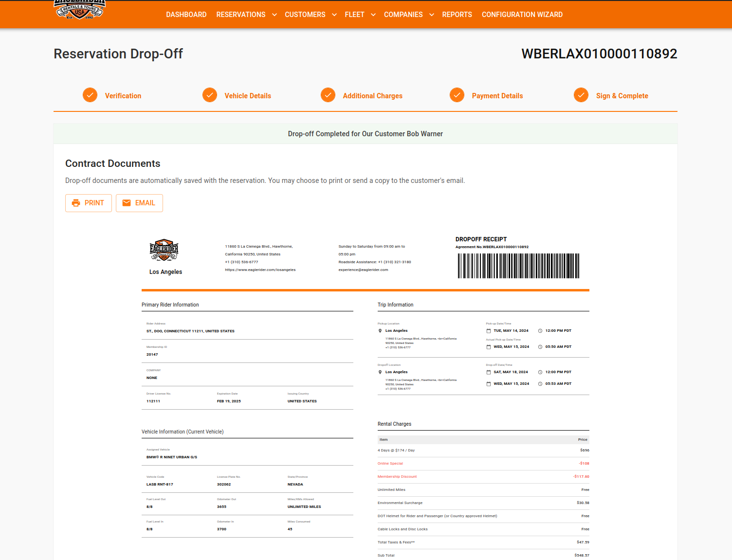This screenshot has width=732, height=560.
Task: Go to the Reports menu item
Action: click(457, 15)
